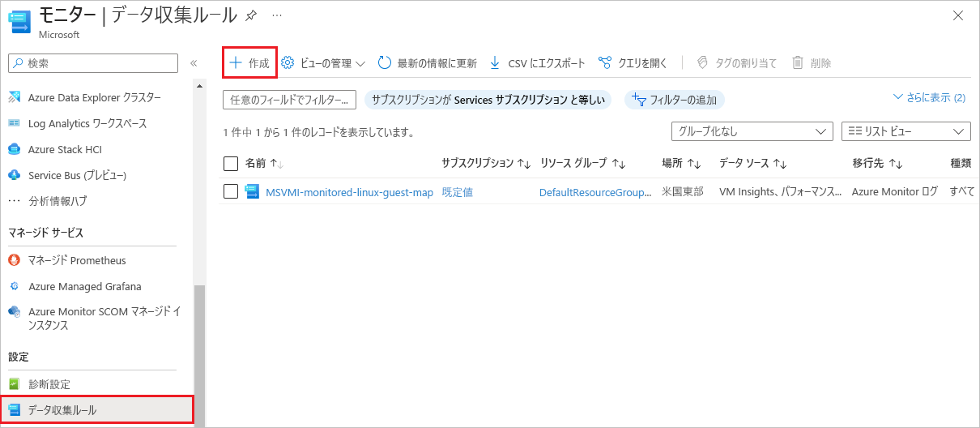Click the Log Analytics workspace icon

point(14,123)
